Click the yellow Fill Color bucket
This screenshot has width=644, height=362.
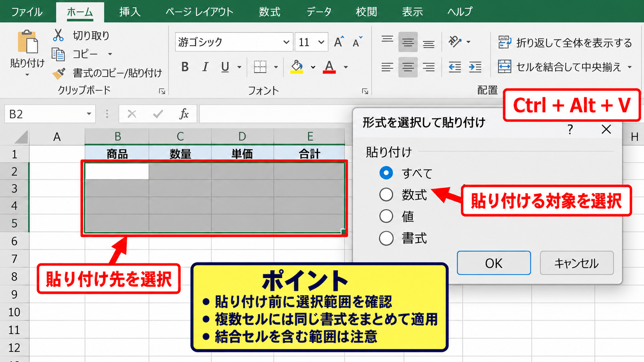(297, 67)
